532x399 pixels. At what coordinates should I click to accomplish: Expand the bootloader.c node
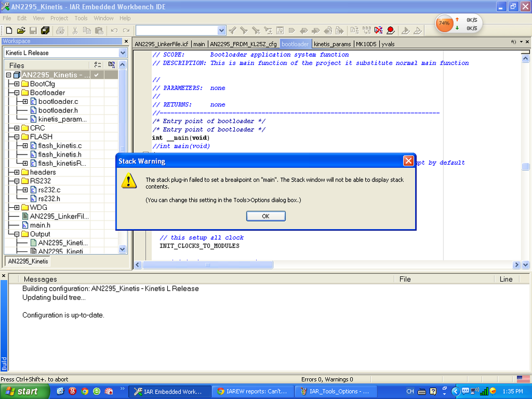point(25,101)
